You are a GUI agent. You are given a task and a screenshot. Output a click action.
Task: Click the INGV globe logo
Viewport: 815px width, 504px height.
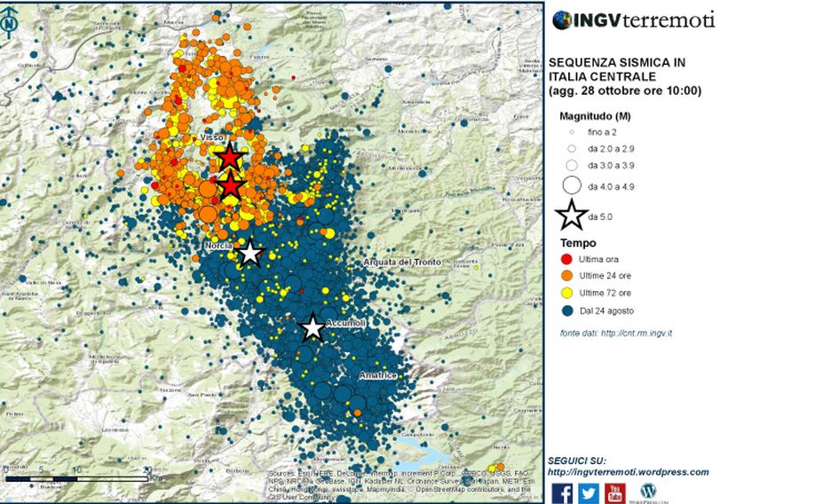click(562, 20)
